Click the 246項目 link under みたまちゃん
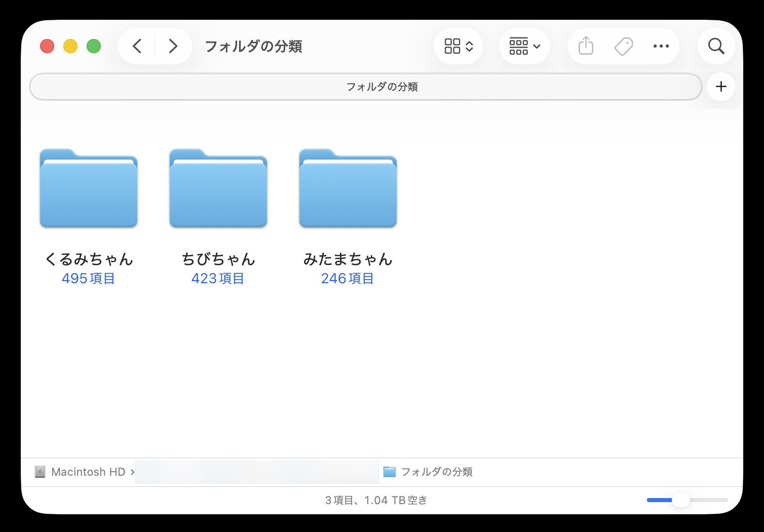Viewport: 764px width, 532px height. pyautogui.click(x=347, y=278)
